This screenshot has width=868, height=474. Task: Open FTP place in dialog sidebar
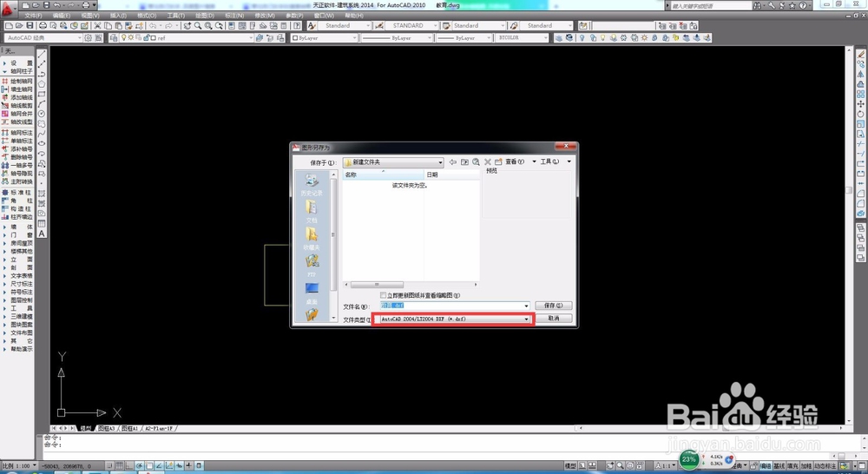pyautogui.click(x=312, y=267)
